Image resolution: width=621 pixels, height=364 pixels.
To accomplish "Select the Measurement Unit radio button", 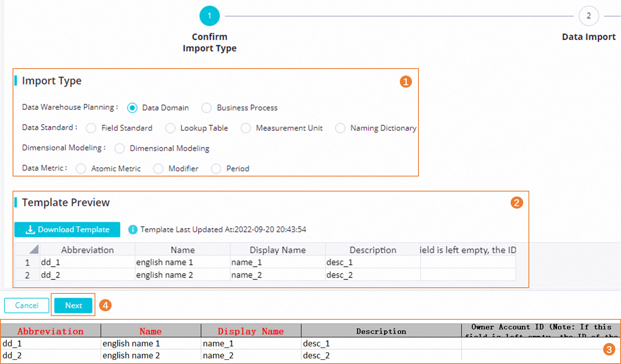I will point(246,128).
